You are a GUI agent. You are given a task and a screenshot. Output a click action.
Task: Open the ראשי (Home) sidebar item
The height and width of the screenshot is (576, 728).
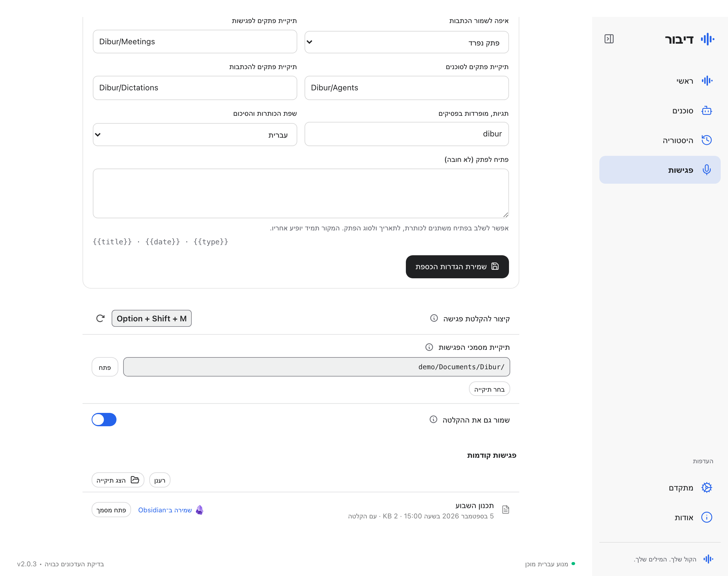(x=659, y=81)
